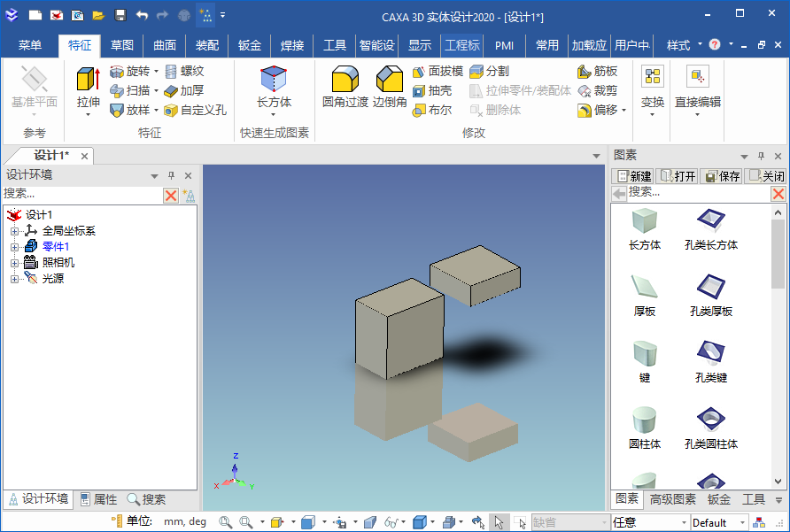Viewport: 790px width, 532px height.
Task: Switch to the 曲面 surface ribbon tab
Action: [165, 45]
